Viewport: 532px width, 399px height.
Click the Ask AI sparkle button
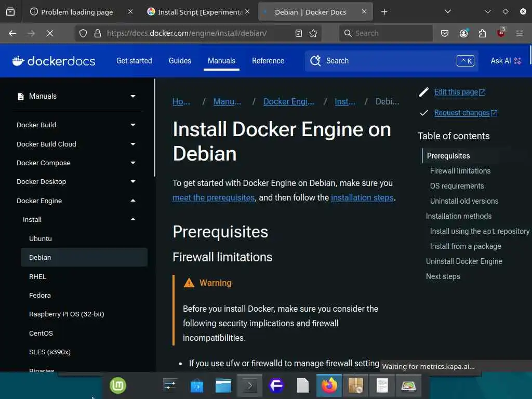506,61
